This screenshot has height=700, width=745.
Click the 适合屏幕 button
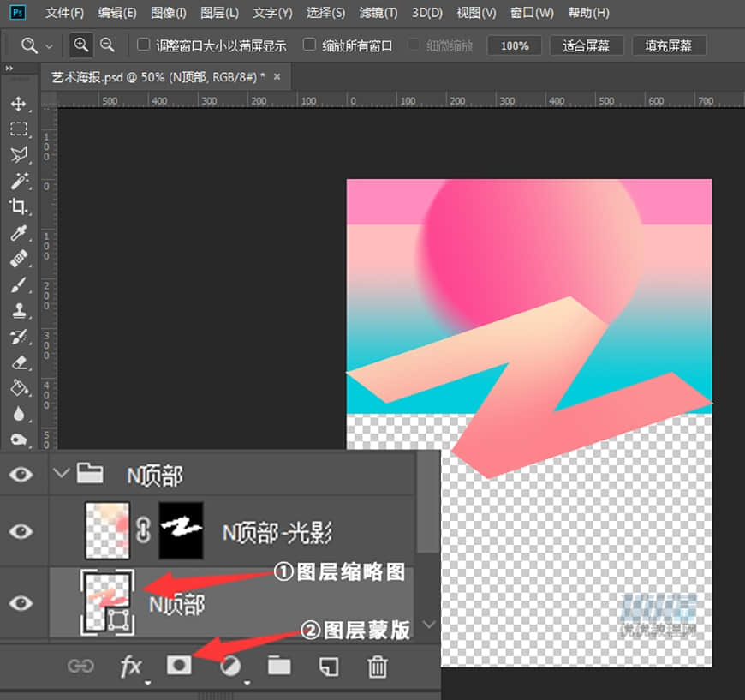587,45
